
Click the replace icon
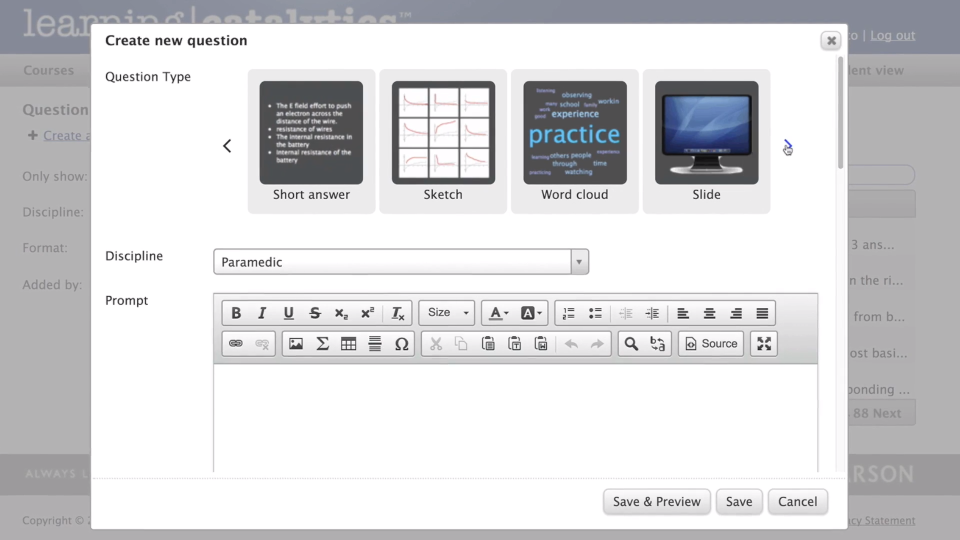[x=658, y=343]
